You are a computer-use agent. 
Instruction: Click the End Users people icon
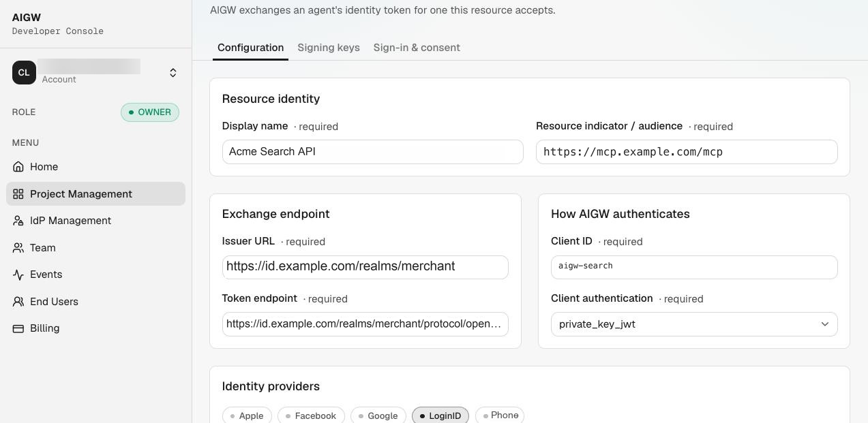click(18, 302)
